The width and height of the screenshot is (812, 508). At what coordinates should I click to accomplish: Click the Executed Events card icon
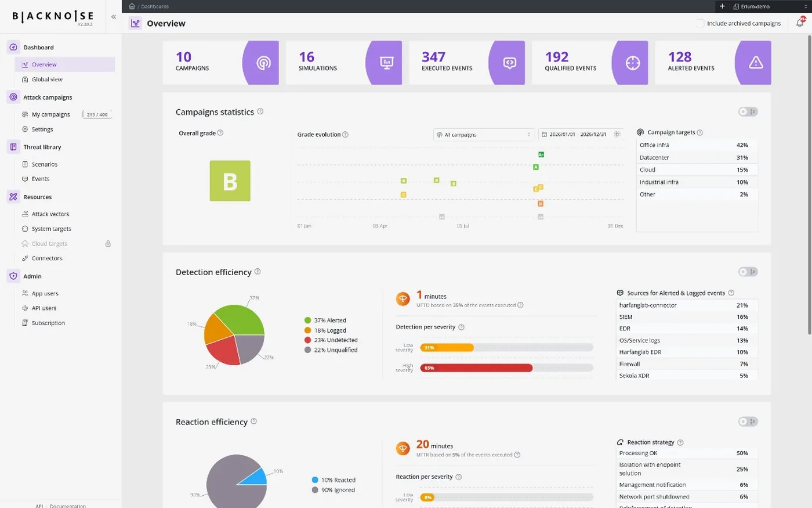[x=510, y=63]
